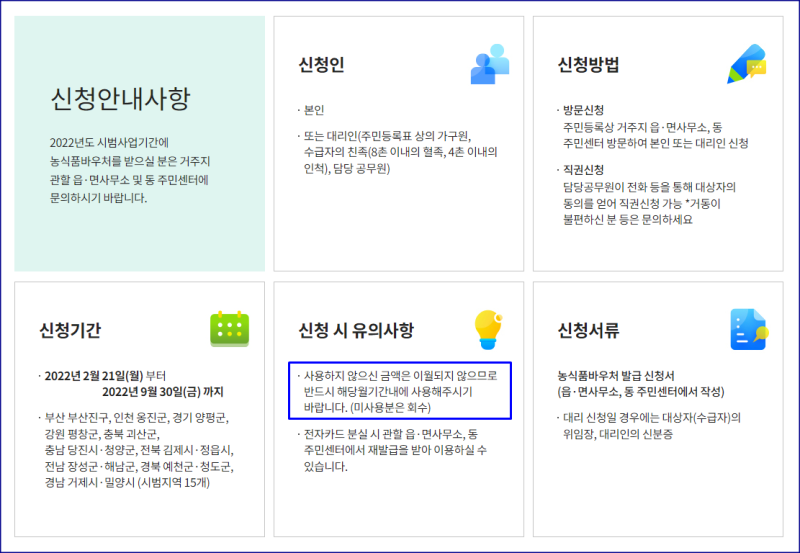
Task: Click the 2022년도 시범사업기간에 intro paragraph
Action: [130, 170]
